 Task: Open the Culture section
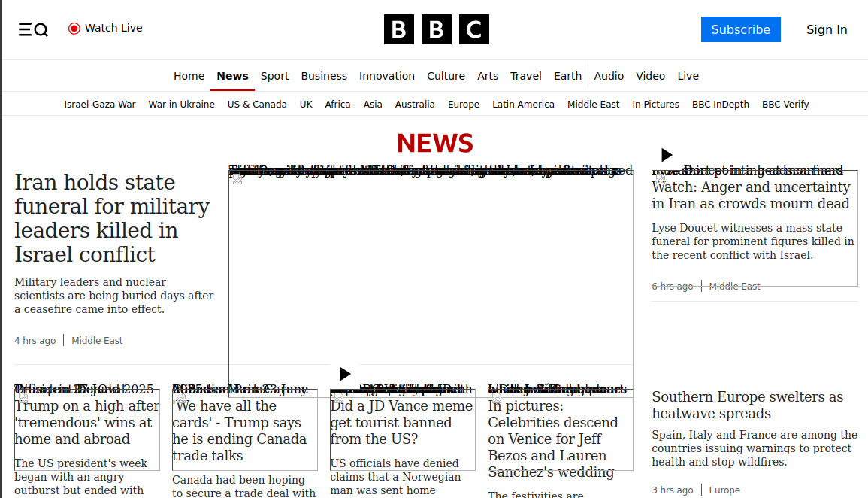(x=446, y=76)
